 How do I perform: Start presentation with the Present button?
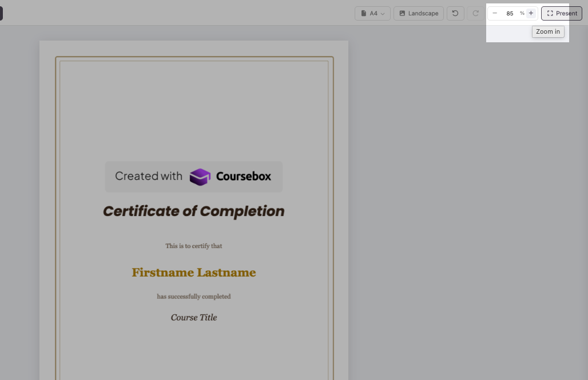562,14
